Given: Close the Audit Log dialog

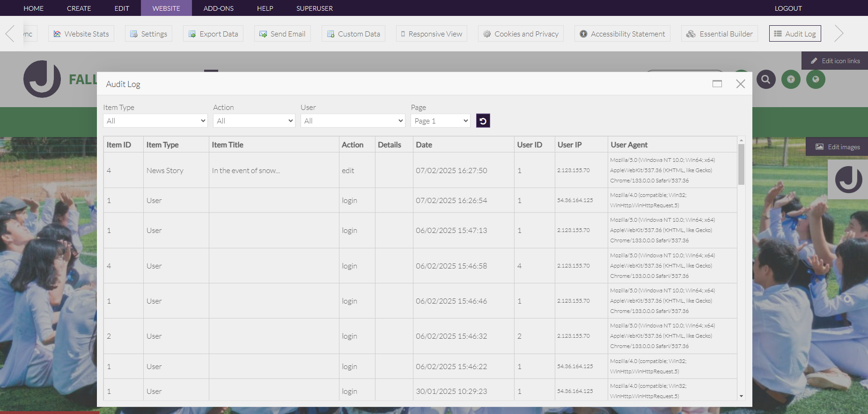Looking at the screenshot, I should coord(740,84).
